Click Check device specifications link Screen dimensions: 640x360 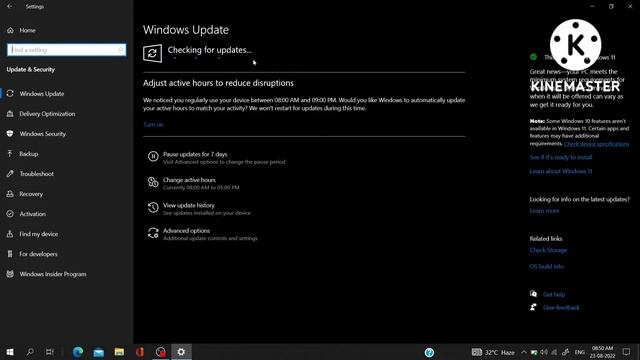596,144
